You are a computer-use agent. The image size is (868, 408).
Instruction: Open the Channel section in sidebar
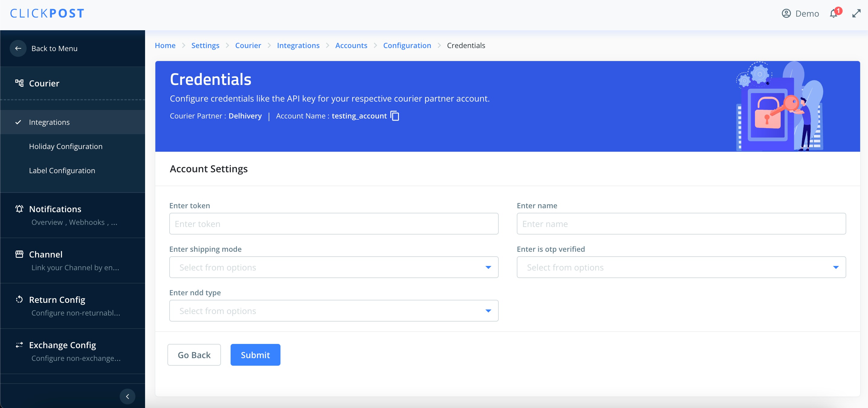pyautogui.click(x=46, y=254)
